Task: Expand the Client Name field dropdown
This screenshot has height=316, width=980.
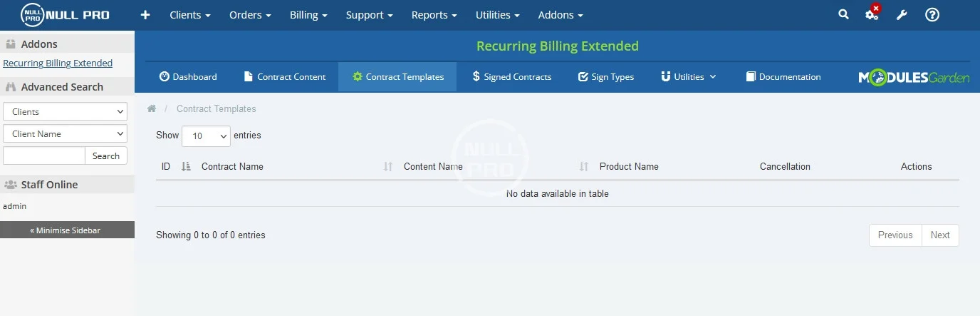Action: (65, 134)
